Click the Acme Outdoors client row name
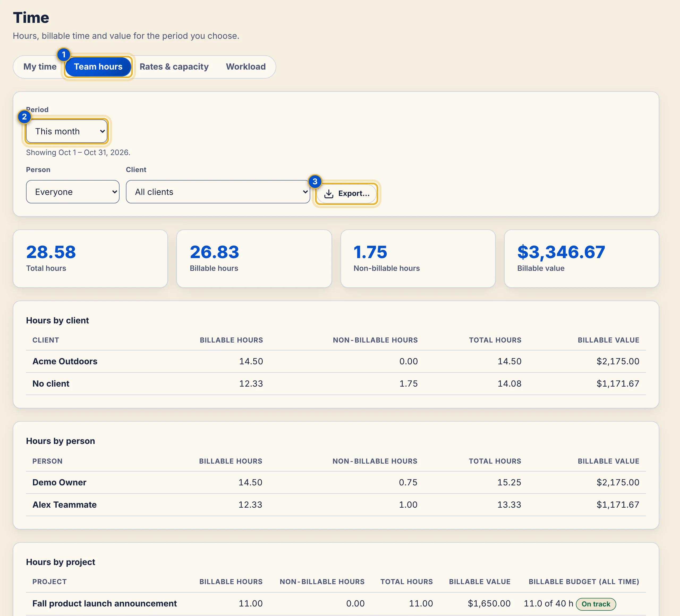680x616 pixels. click(65, 361)
